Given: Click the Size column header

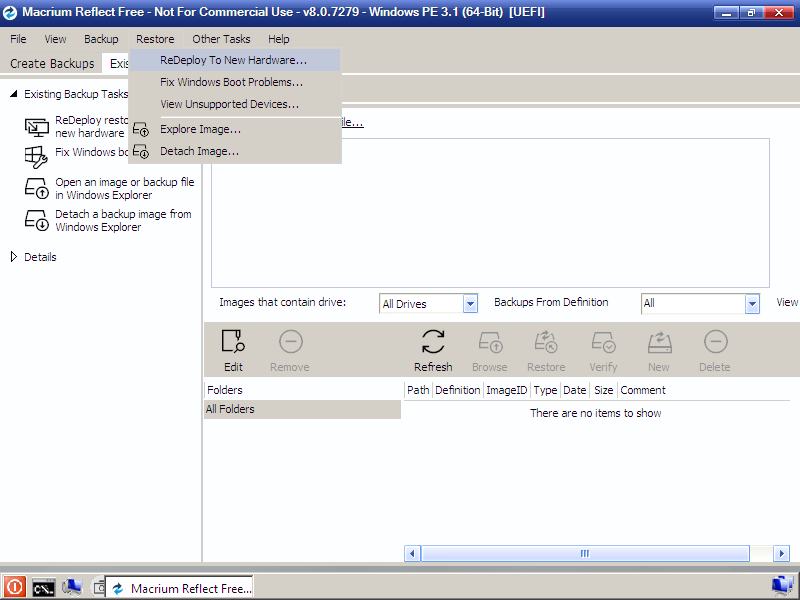Looking at the screenshot, I should pos(604,390).
